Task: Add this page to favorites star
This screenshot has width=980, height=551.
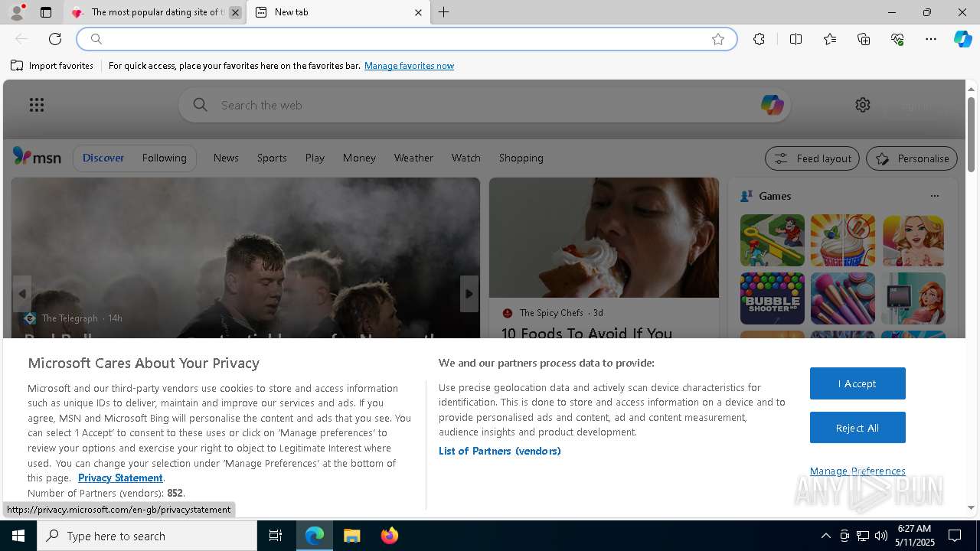Action: pos(718,39)
